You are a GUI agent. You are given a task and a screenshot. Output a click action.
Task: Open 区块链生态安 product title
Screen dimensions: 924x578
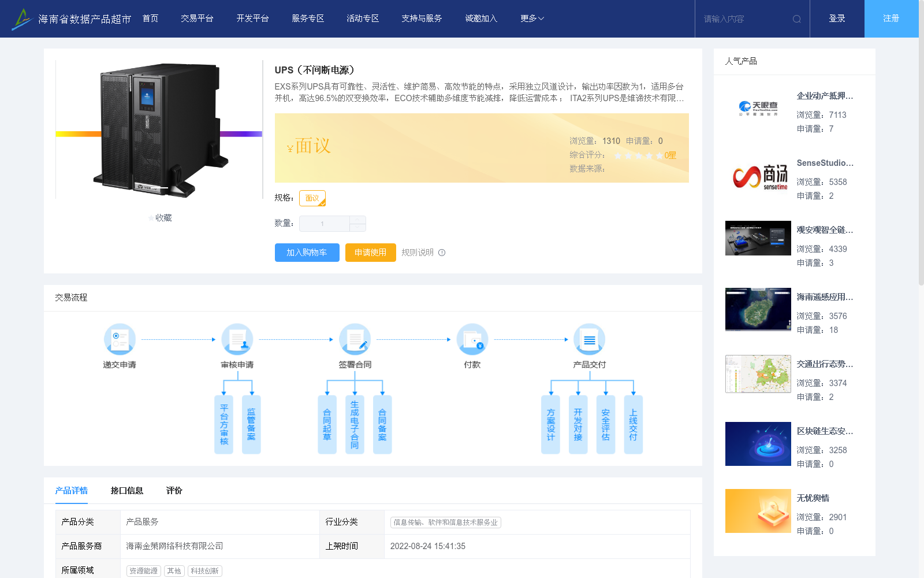[825, 431]
